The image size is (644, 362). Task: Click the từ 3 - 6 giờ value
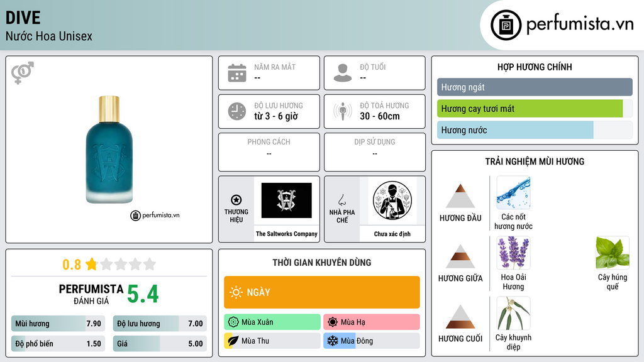(276, 116)
